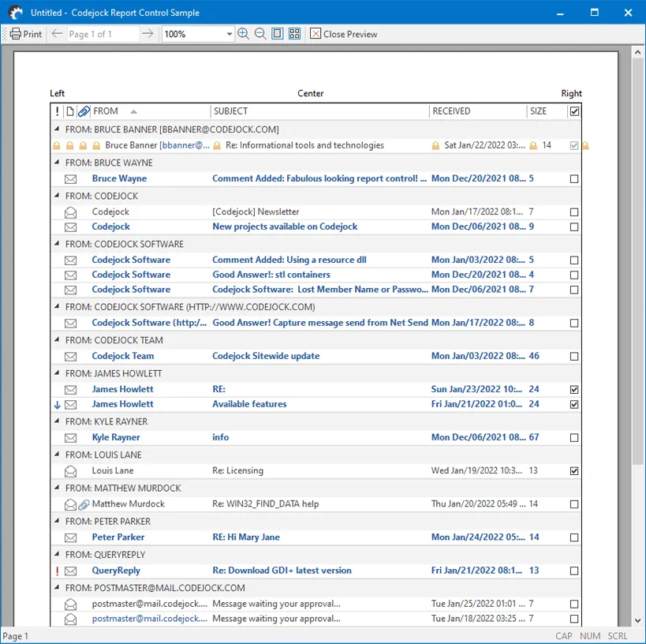
Task: Toggle the checkbox in the header row
Action: [574, 111]
